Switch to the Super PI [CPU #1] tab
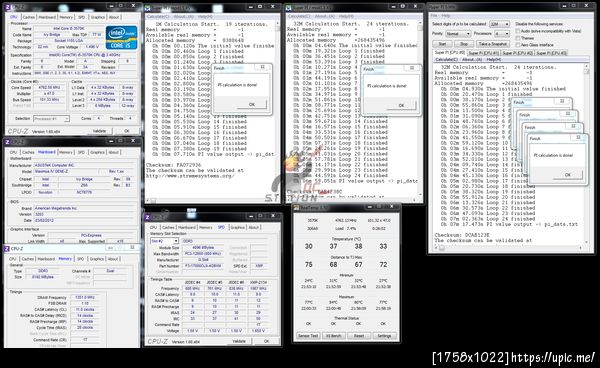600x368 pixels. (484, 53)
